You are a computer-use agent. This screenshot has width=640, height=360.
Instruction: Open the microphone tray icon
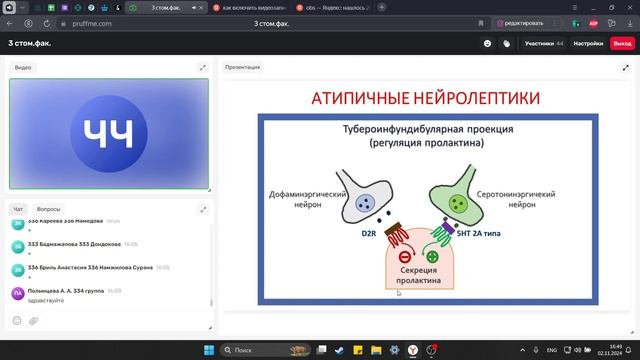click(x=536, y=350)
